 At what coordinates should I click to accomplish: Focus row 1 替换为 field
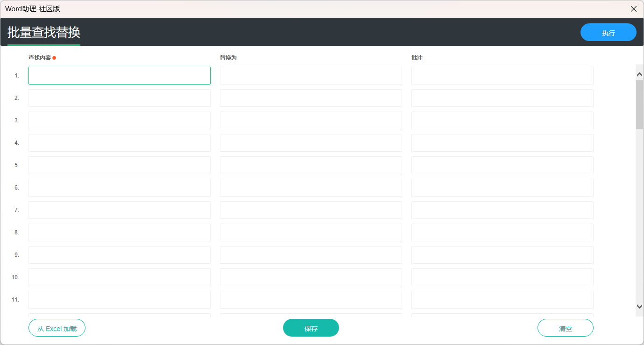[311, 76]
